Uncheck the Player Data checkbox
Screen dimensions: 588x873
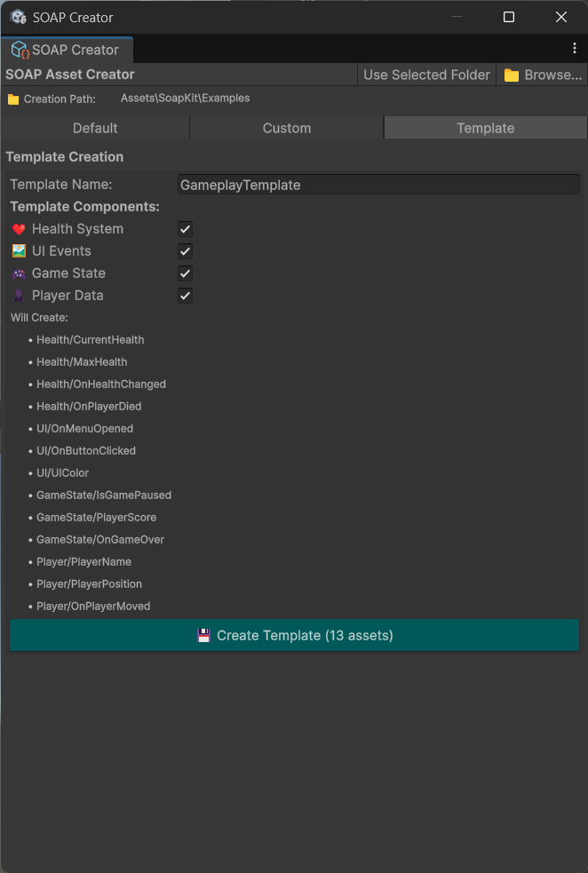[x=185, y=296]
